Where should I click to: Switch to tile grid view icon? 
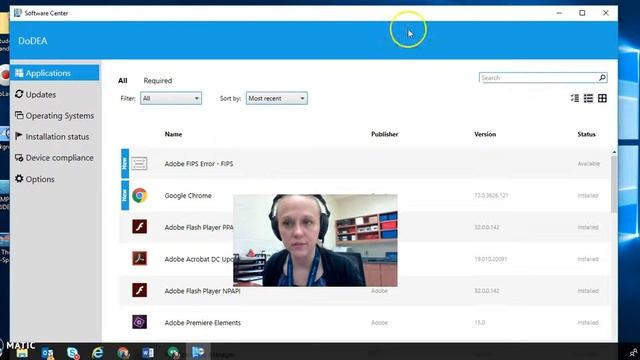pyautogui.click(x=602, y=98)
